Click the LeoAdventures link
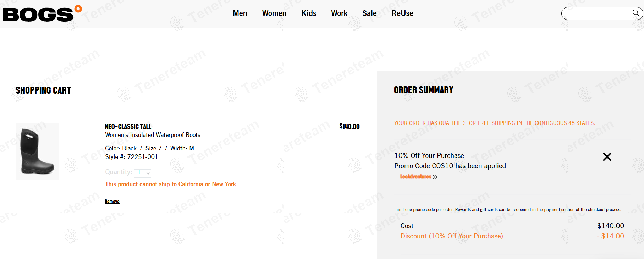The image size is (644, 259). pos(415,177)
